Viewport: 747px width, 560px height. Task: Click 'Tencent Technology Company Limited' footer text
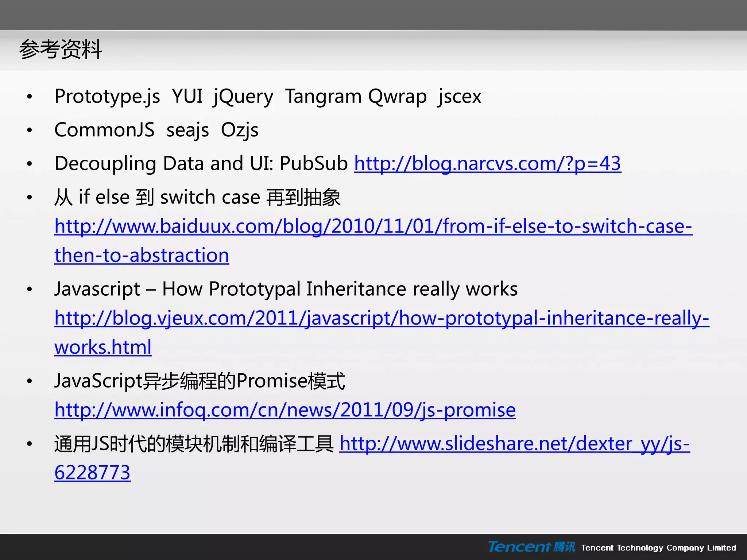pos(658,548)
